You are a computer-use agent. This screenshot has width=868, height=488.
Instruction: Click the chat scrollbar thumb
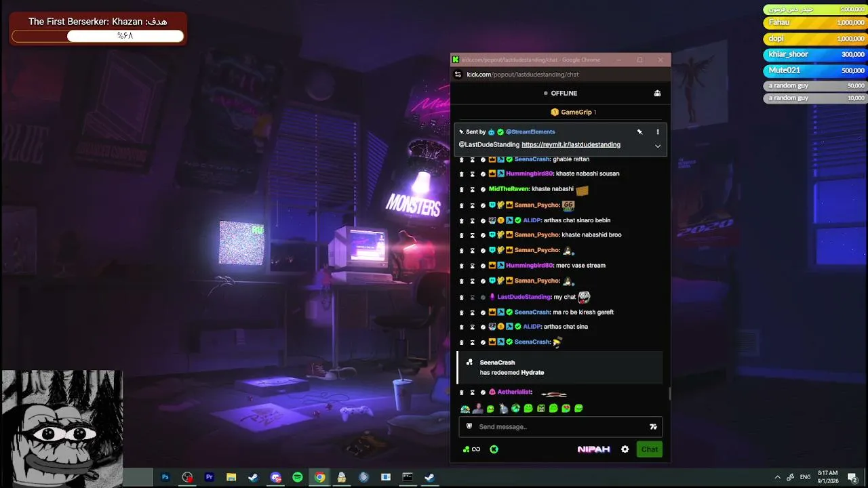coord(669,393)
